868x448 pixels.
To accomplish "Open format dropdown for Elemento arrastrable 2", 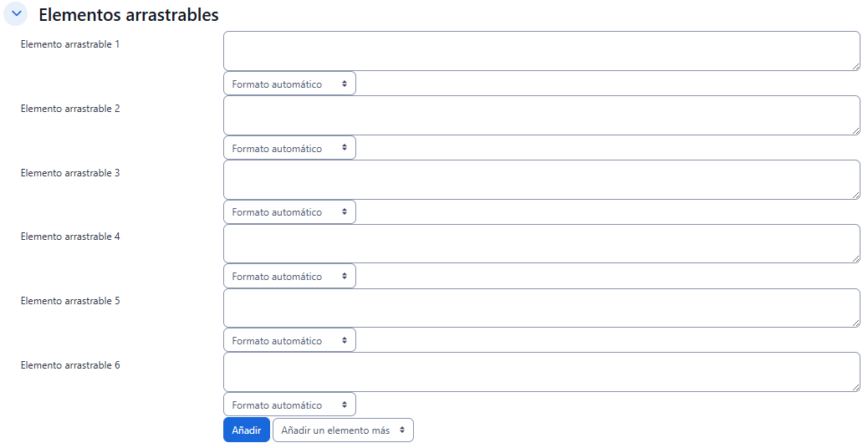I will coord(289,148).
